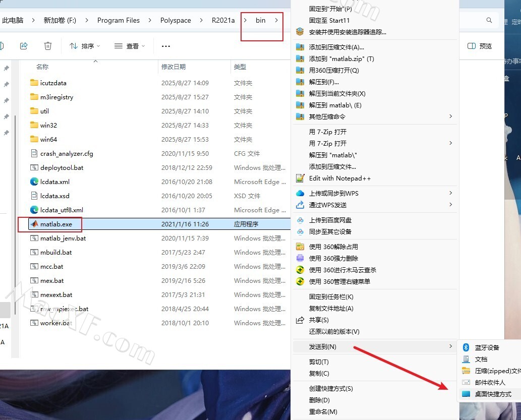
Task: Select the icutzdata folder icon
Action: click(34, 83)
